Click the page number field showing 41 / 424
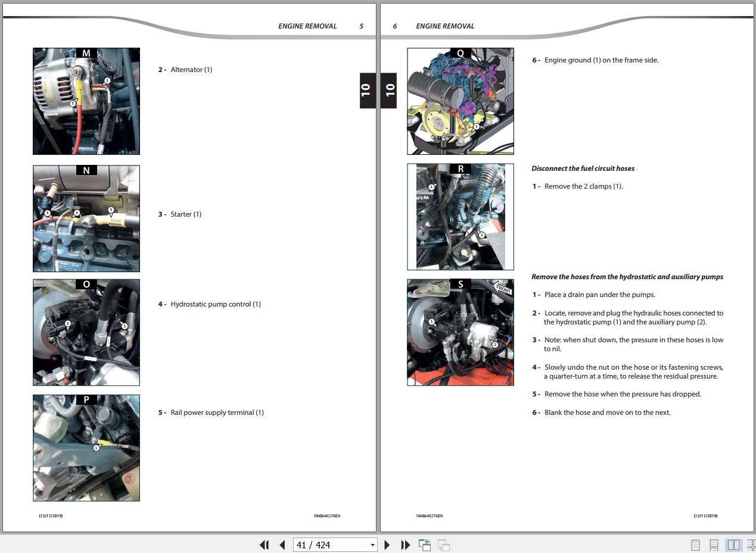Image resolution: width=756 pixels, height=553 pixels. tap(331, 545)
